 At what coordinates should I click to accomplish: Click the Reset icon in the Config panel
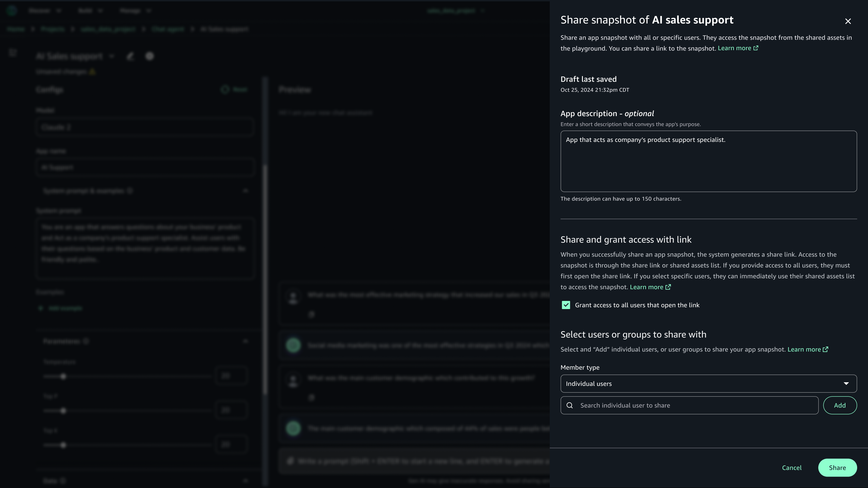(225, 89)
